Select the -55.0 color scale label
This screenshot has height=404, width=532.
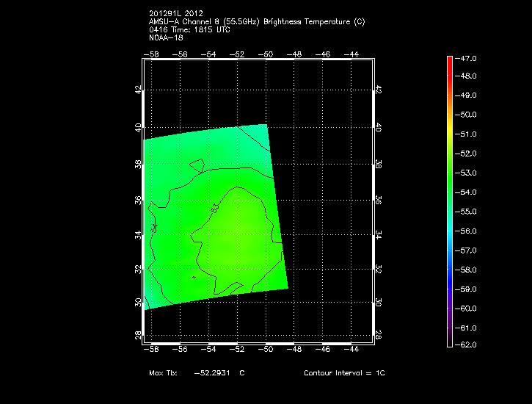[x=468, y=212]
